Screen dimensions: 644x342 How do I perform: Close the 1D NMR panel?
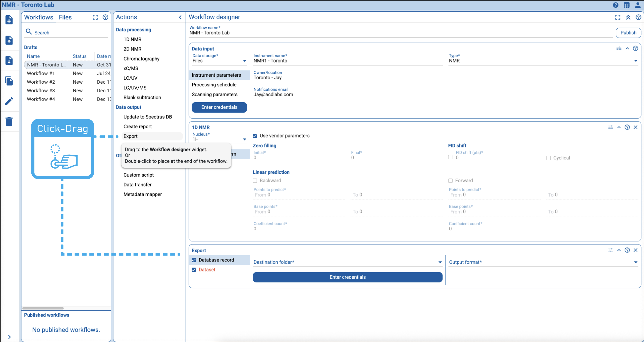click(x=636, y=127)
